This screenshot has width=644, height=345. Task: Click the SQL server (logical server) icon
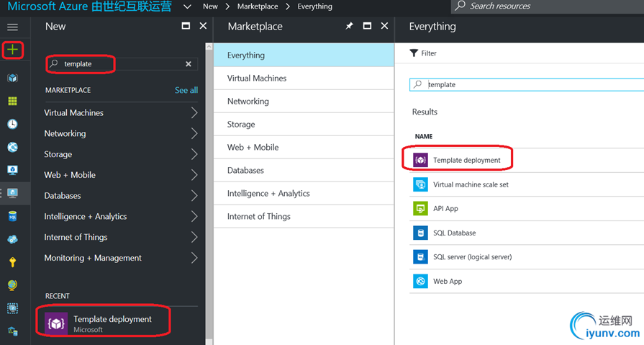(420, 257)
